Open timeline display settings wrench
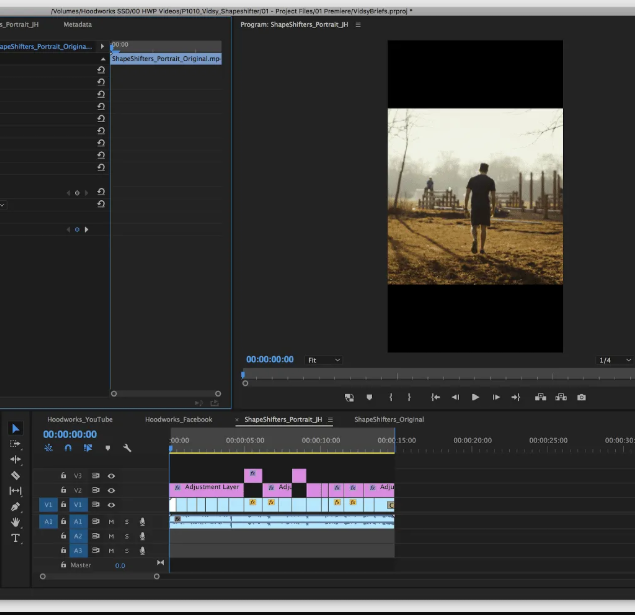The image size is (635, 615). (127, 448)
